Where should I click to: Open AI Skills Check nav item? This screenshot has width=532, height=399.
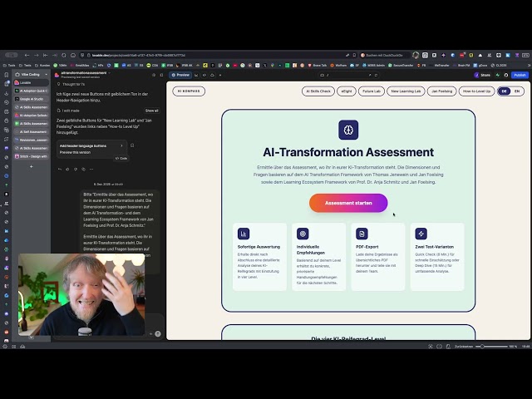[318, 91]
